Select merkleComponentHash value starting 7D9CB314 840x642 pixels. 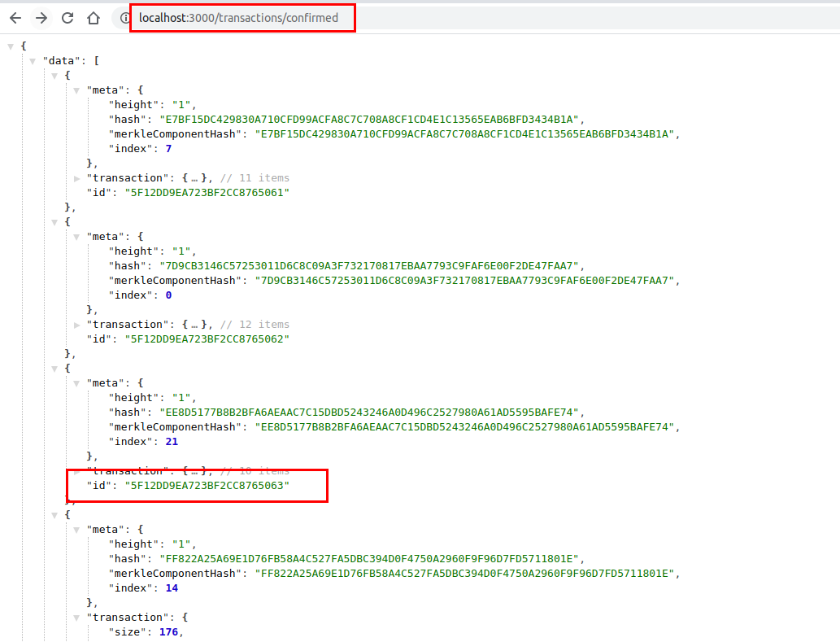(464, 280)
